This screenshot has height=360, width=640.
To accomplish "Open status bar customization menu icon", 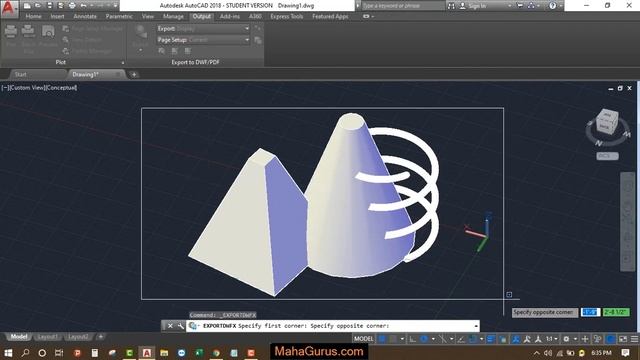I will [634, 339].
